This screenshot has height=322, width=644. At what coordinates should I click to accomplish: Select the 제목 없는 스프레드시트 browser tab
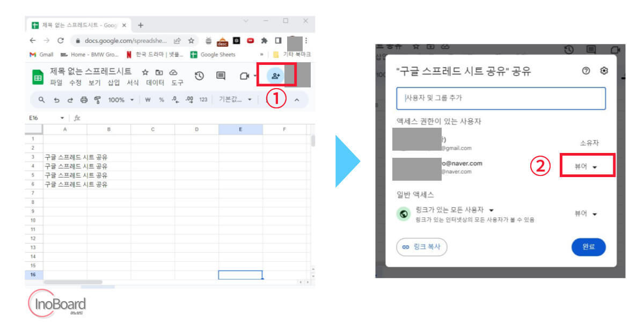pyautogui.click(x=78, y=25)
